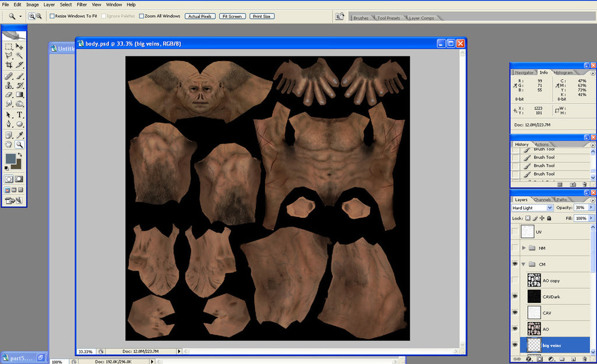The height and width of the screenshot is (364, 597).
Task: Click the foreground color swatch
Action: coord(10,158)
